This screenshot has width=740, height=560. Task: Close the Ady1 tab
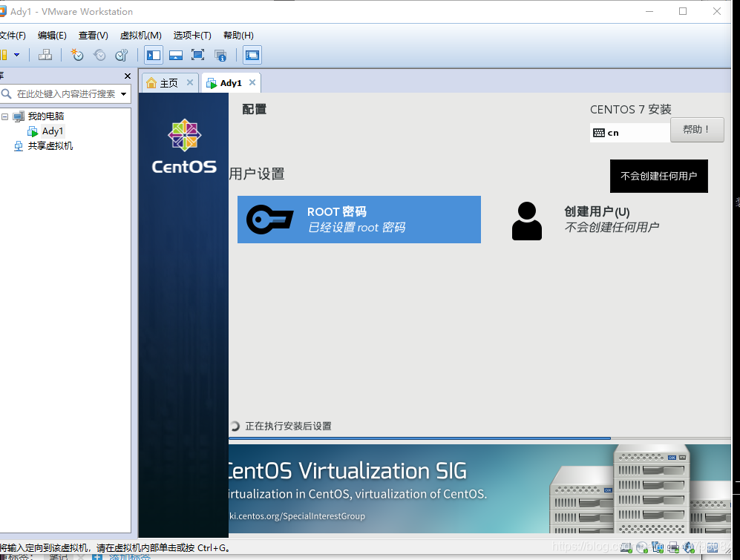[x=252, y=82]
